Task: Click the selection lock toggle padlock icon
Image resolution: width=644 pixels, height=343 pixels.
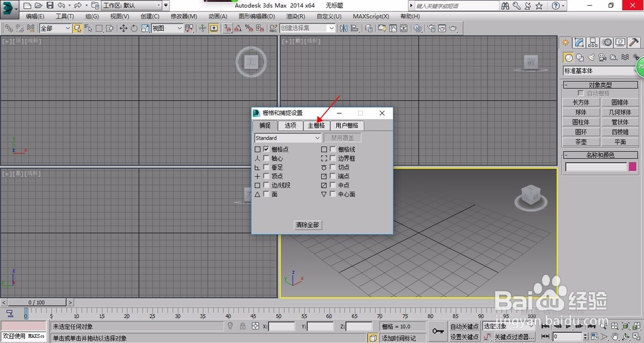Action: click(242, 326)
